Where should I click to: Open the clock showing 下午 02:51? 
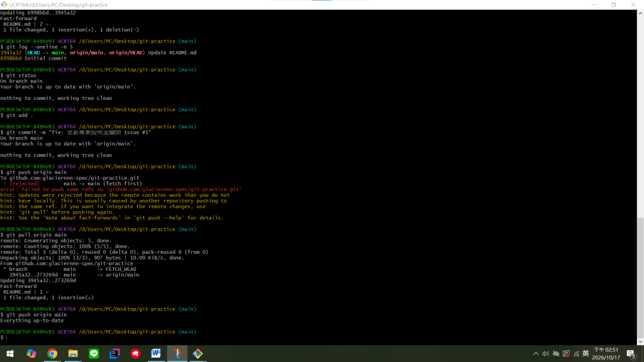606,353
